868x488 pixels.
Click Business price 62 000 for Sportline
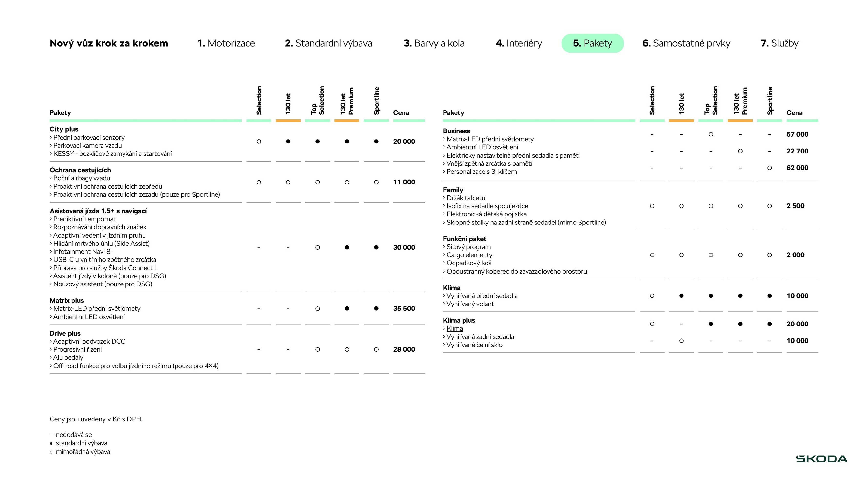pyautogui.click(x=797, y=168)
